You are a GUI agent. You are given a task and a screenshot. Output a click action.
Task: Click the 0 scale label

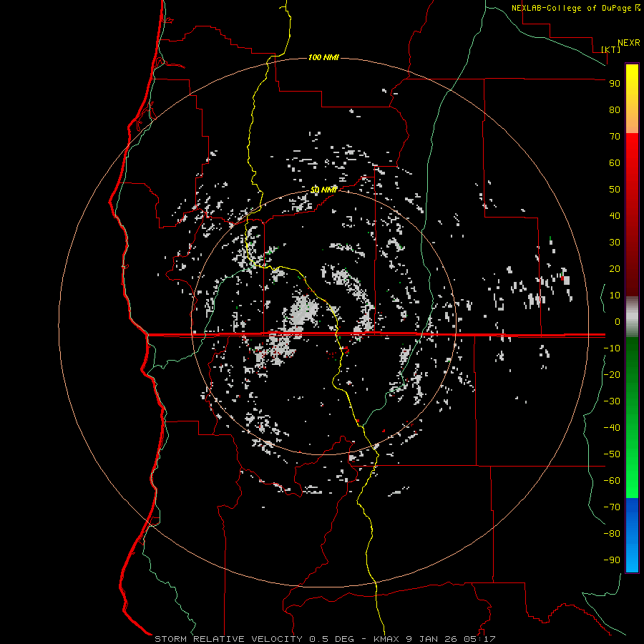click(x=618, y=321)
